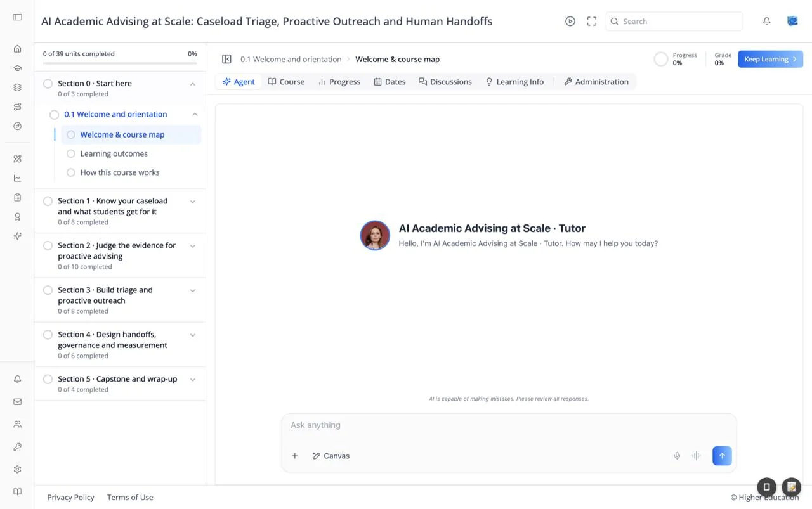Screen dimensions: 812x509
Task: Open the compass explore icon in the sidebar
Action: pos(17,126)
